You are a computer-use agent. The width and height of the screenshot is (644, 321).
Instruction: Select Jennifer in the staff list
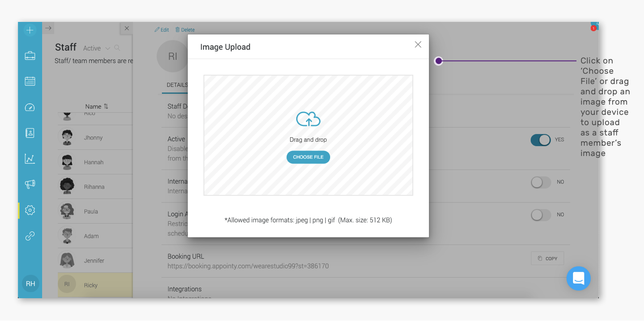[x=95, y=260]
